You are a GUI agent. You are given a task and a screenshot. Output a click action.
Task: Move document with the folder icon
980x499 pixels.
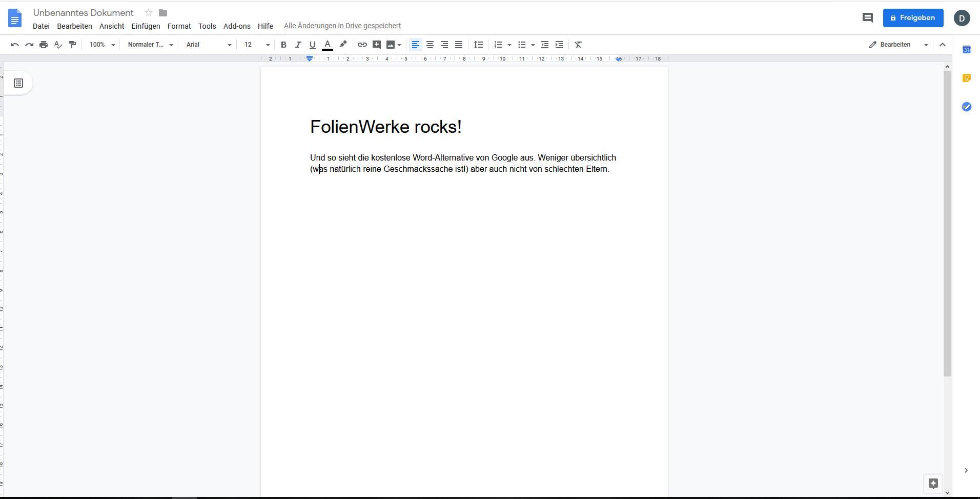pyautogui.click(x=163, y=13)
